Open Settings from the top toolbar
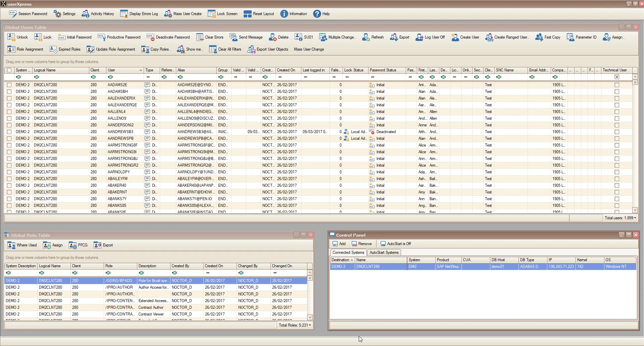The image size is (644, 346). (64, 14)
